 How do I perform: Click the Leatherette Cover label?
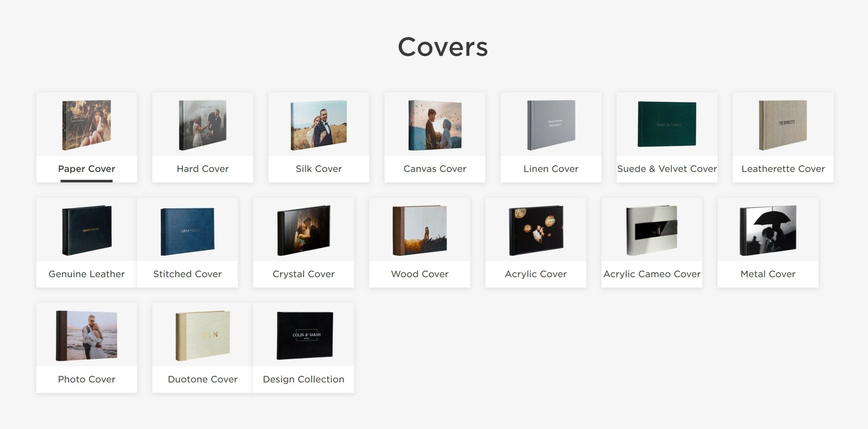[x=783, y=169]
